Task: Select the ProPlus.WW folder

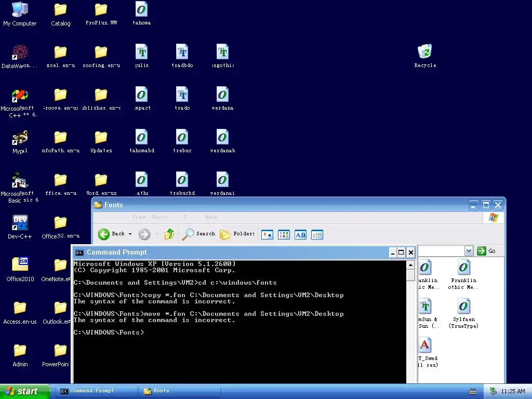Action: click(101, 14)
